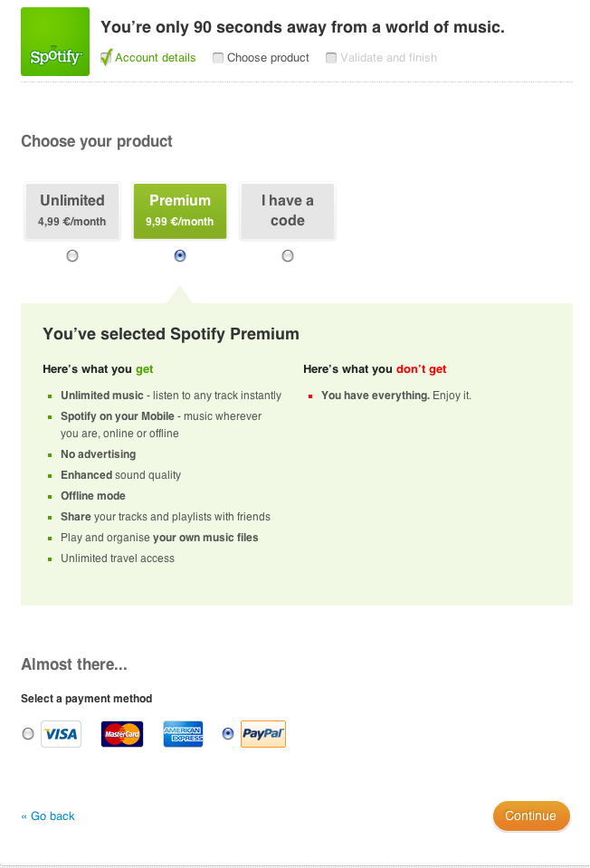Choose the Premium 9,99 €/month plan box
This screenshot has width=590, height=868.
coord(180,212)
